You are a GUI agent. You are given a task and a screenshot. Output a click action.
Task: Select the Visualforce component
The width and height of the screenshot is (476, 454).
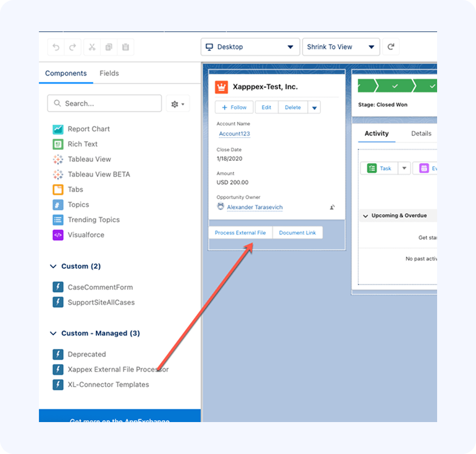point(86,235)
